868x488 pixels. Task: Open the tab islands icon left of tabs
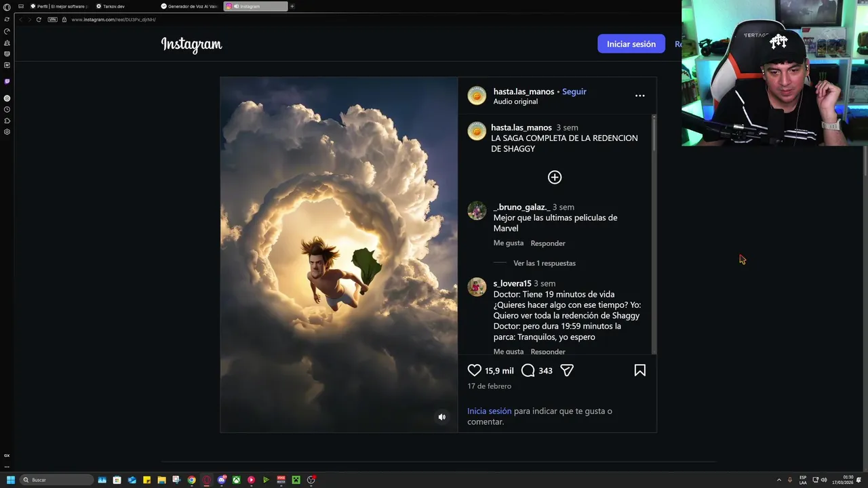pyautogui.click(x=21, y=6)
